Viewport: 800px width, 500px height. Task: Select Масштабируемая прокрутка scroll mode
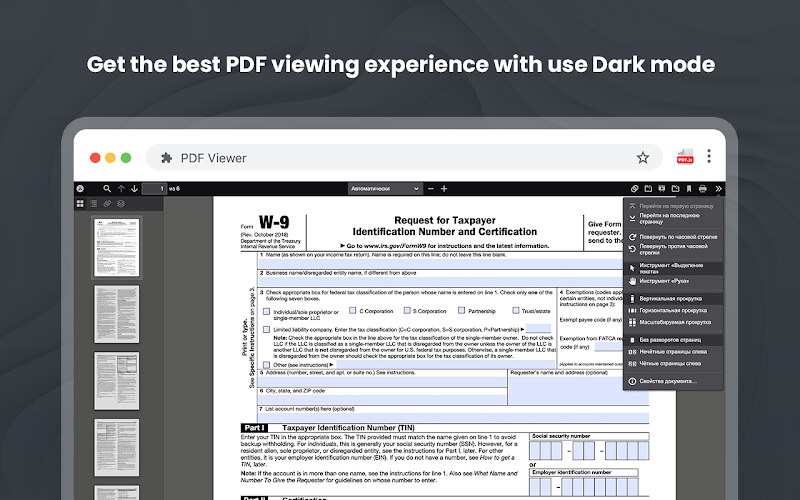(x=673, y=322)
